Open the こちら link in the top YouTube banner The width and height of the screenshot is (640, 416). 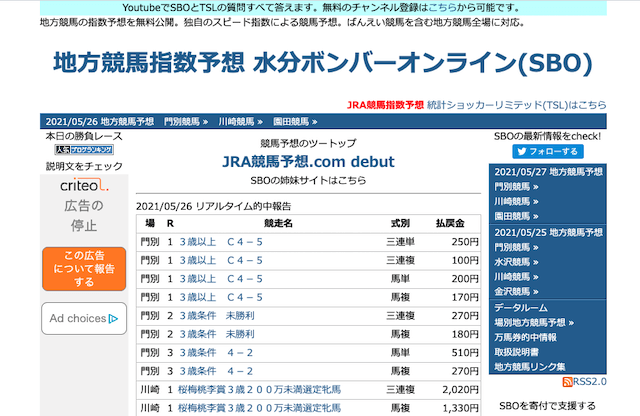pos(442,8)
